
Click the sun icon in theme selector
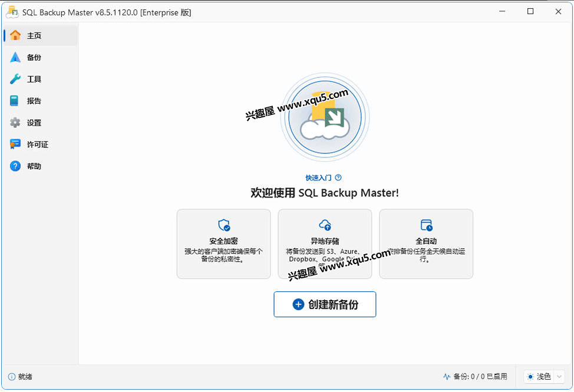(x=530, y=377)
